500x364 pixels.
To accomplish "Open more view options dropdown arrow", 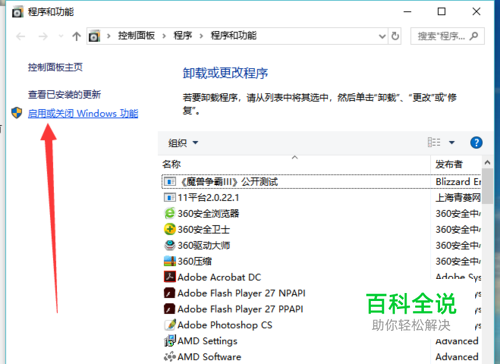I will 452,143.
